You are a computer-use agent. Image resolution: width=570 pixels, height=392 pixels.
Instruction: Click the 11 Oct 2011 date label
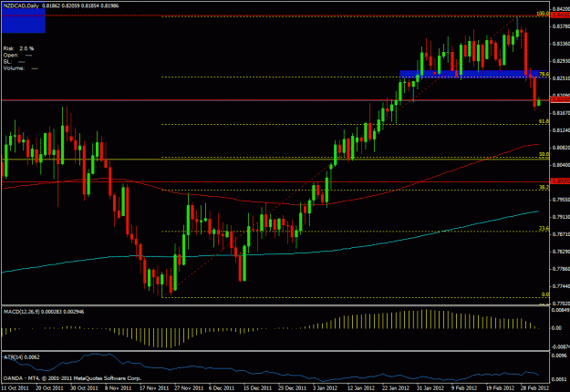click(16, 388)
